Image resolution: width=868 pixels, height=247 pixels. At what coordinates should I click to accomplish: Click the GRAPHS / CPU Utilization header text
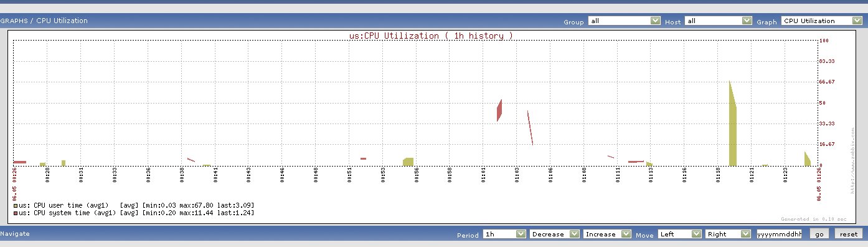click(44, 21)
